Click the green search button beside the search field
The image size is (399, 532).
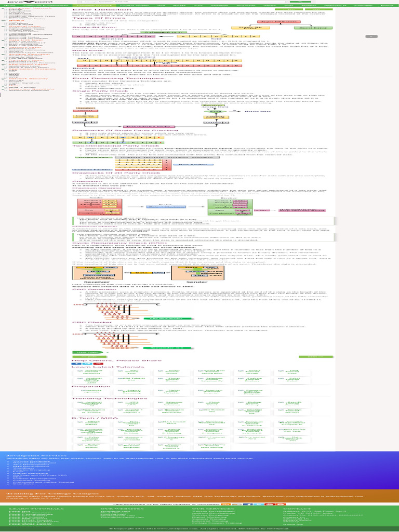[x=300, y=2]
